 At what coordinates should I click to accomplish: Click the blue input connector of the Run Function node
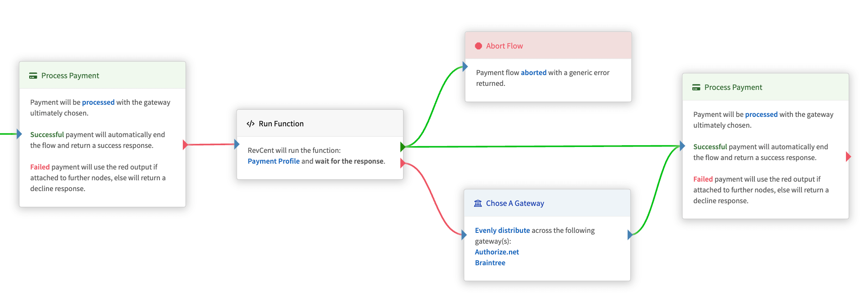[237, 144]
